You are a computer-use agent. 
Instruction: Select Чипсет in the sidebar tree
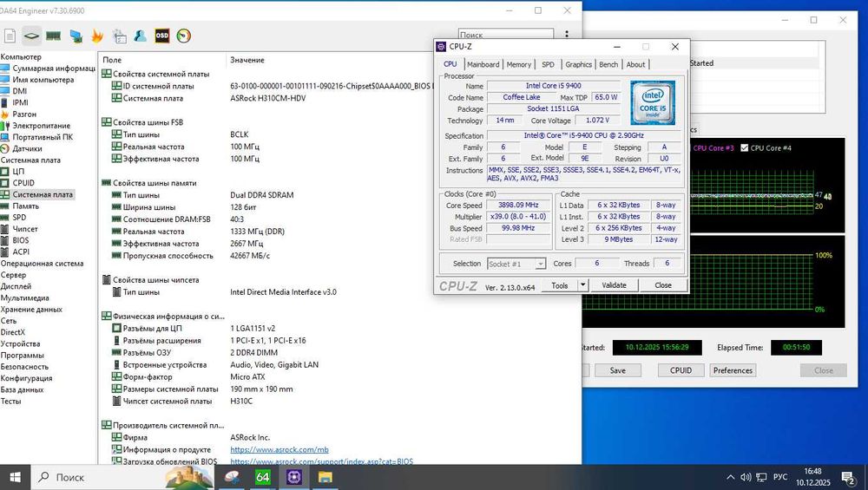25,229
